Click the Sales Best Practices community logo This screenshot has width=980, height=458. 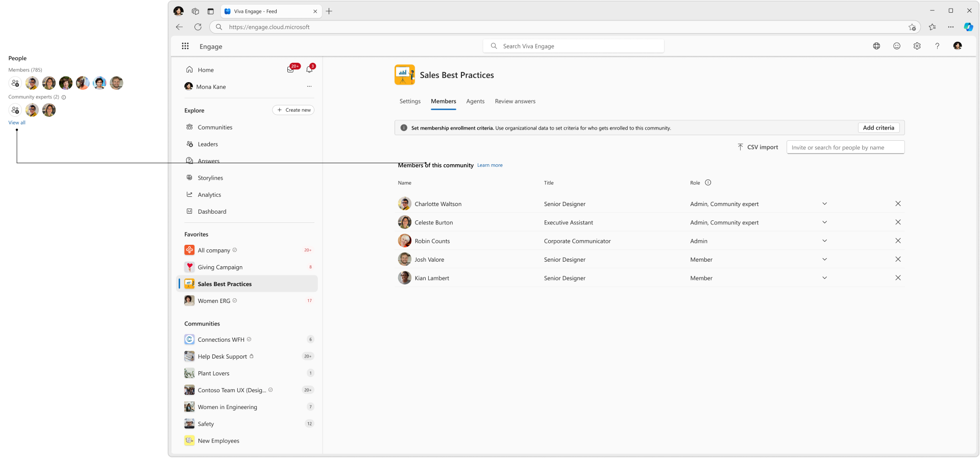pos(405,74)
